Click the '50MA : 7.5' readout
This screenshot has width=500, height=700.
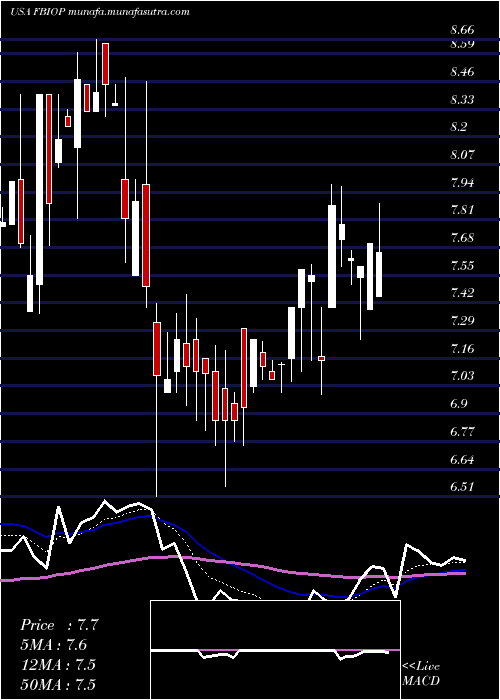click(x=58, y=685)
